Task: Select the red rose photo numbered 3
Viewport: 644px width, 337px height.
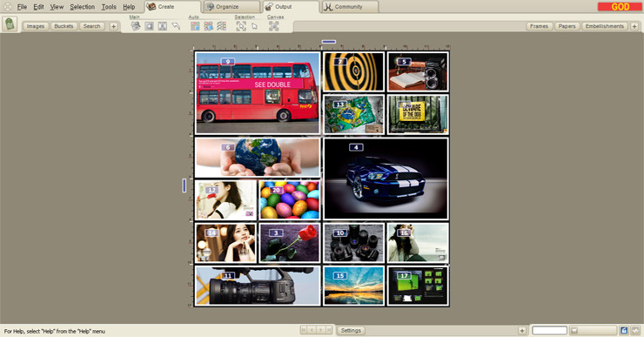Action: (x=290, y=243)
